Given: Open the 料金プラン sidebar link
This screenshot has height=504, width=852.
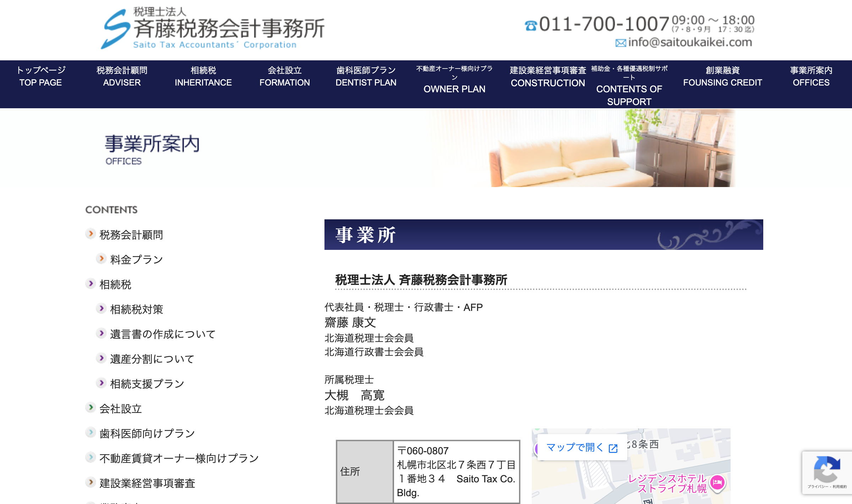Looking at the screenshot, I should [x=136, y=259].
